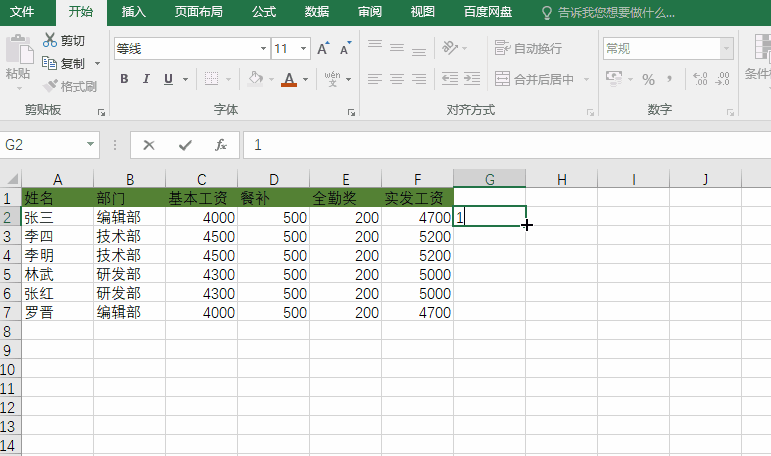Open the number format 常规 dropdown
The image size is (771, 456).
click(x=726, y=49)
